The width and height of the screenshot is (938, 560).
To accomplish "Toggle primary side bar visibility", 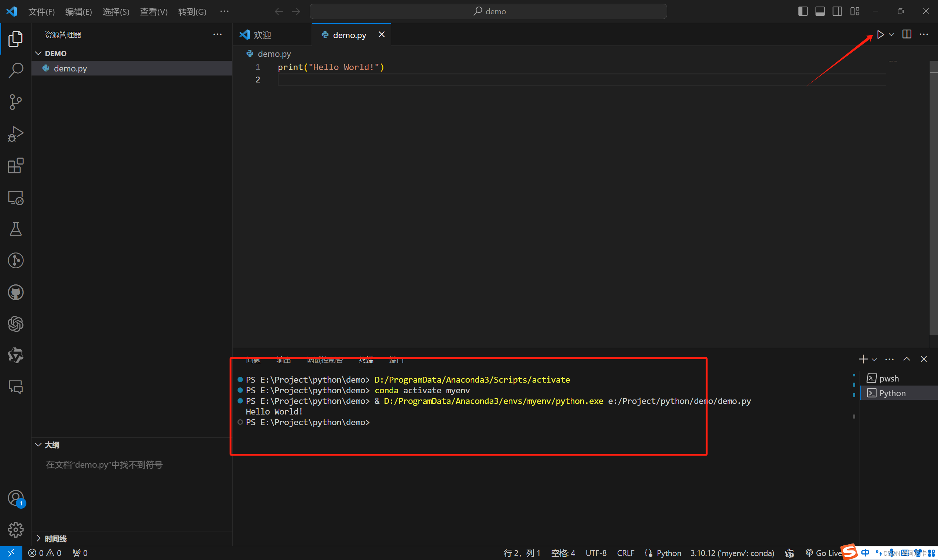I will [x=803, y=11].
